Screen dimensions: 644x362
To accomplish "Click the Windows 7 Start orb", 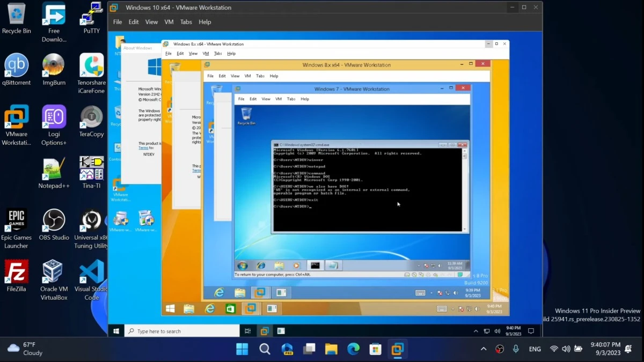I will (242, 265).
